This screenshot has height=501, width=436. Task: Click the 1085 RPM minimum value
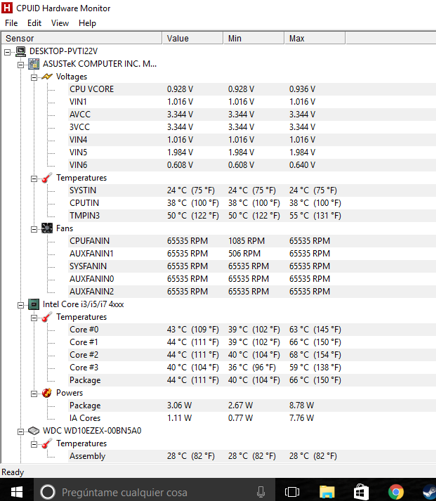[x=246, y=241]
